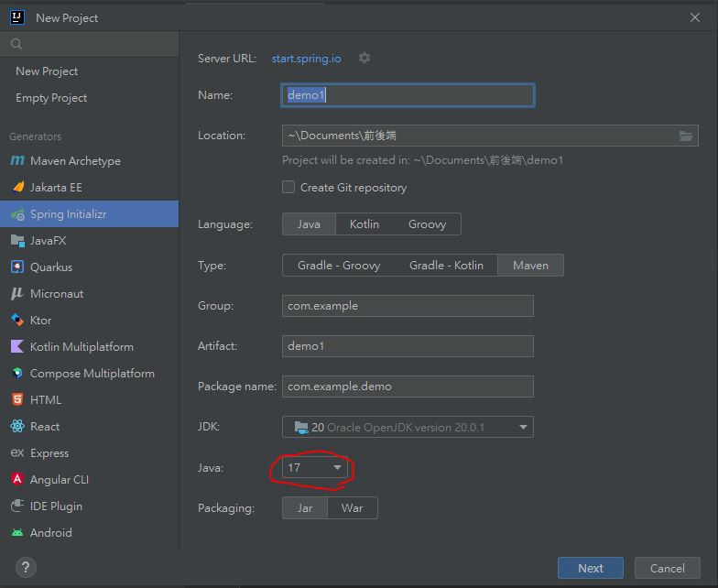Click the generator search box

(x=90, y=44)
